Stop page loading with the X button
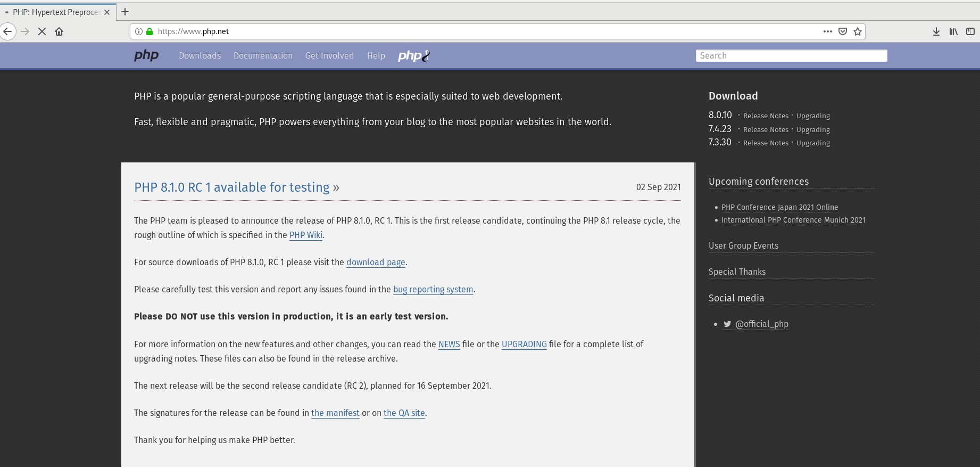The image size is (980, 467). point(42,31)
